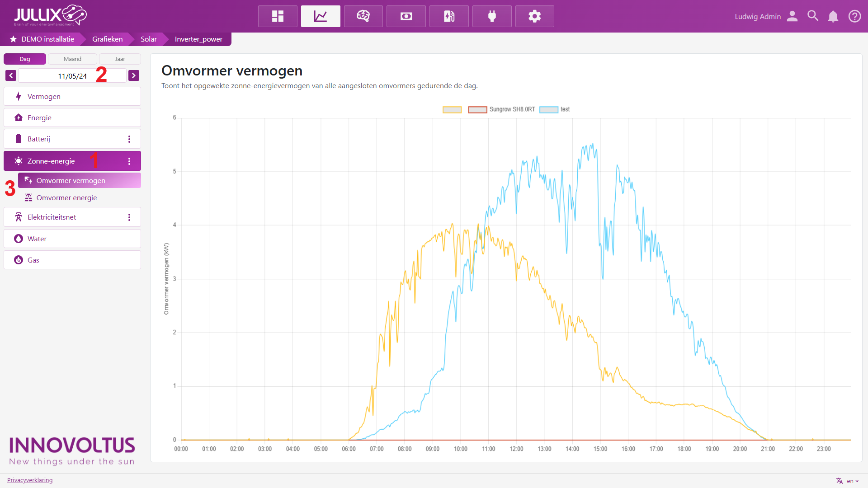Screen dimensions: 868x488
Task: Toggle the unnamed yellow legend series
Action: tap(452, 109)
